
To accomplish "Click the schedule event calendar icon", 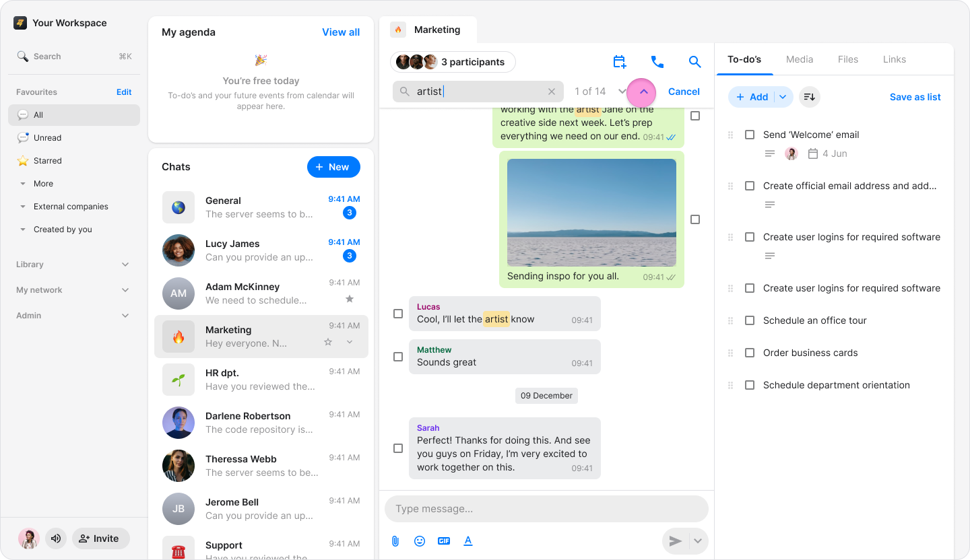I will [620, 62].
